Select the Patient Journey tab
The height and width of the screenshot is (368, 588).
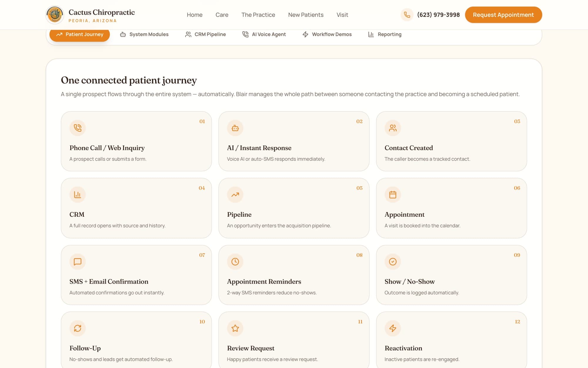click(x=80, y=34)
